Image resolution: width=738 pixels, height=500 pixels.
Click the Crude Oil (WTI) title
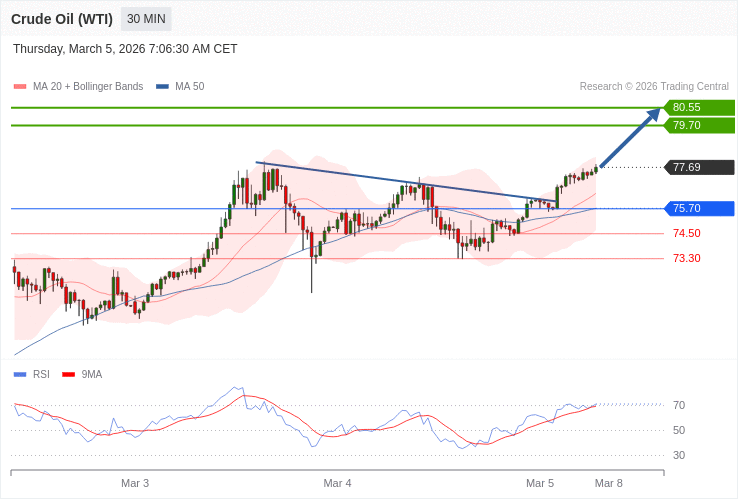pos(62,19)
